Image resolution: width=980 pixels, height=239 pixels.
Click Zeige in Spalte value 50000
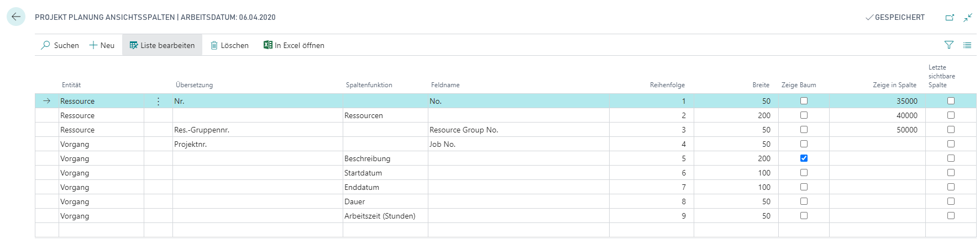pyautogui.click(x=877, y=130)
